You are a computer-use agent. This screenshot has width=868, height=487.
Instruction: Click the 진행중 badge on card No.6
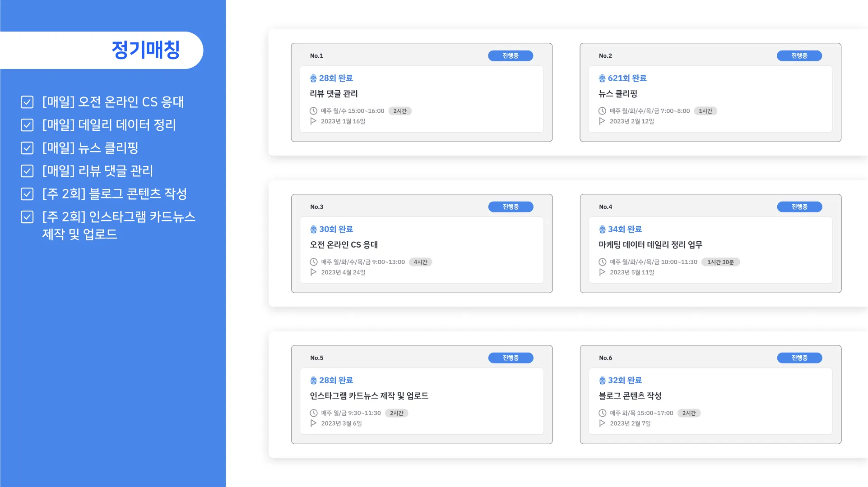point(799,358)
